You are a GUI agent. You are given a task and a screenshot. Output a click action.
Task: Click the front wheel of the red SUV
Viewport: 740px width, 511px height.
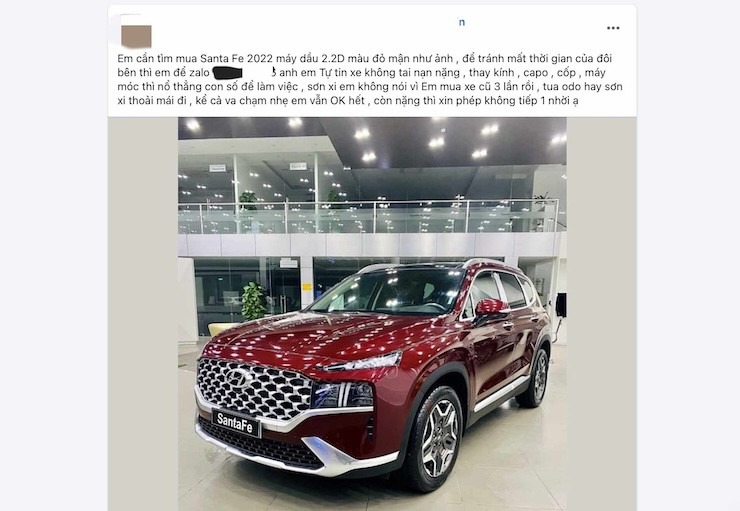point(438,439)
